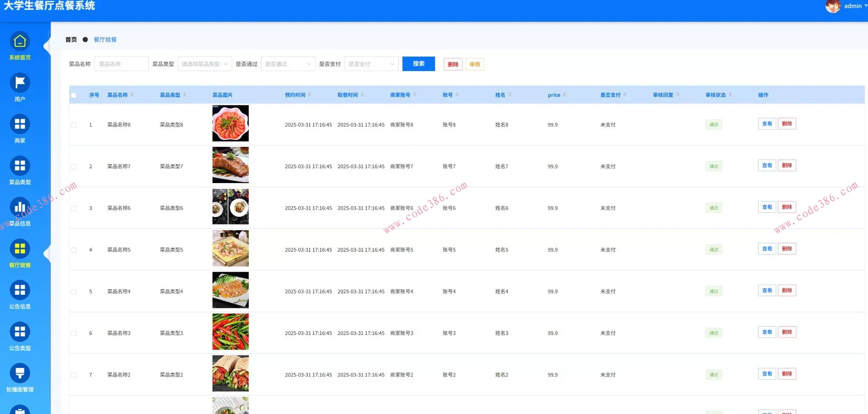The image size is (868, 414).
Task: Click the 审核 review button
Action: coord(475,64)
